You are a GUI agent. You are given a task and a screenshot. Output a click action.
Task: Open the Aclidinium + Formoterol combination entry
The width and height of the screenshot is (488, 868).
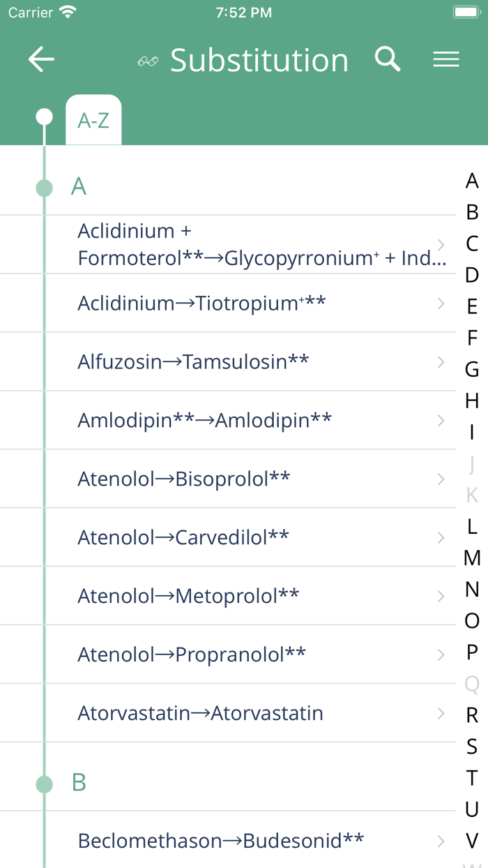point(244,244)
